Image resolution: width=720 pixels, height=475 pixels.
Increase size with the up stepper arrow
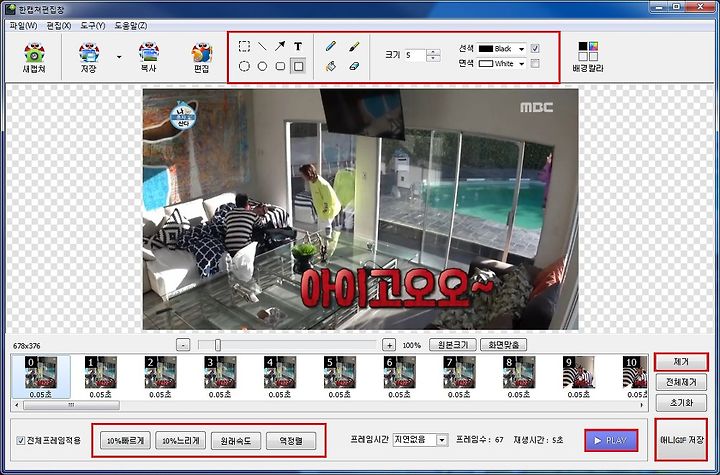(433, 52)
